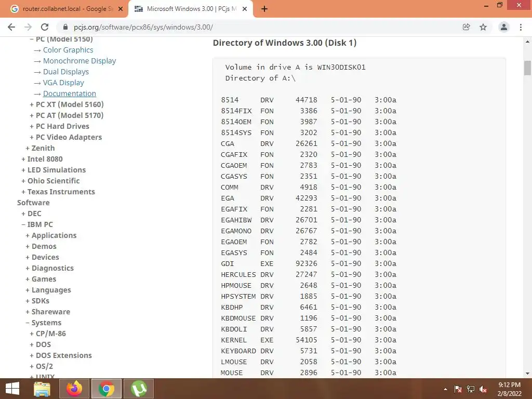Screen dimensions: 532x399
Task: Open the Documentation link
Action: pyautogui.click(x=70, y=94)
